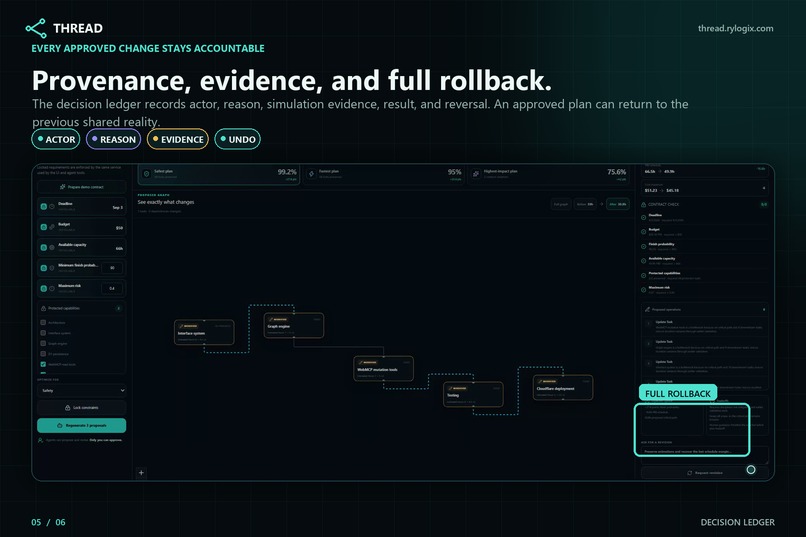Switch to the After graph view
806x537 pixels.
pos(618,204)
